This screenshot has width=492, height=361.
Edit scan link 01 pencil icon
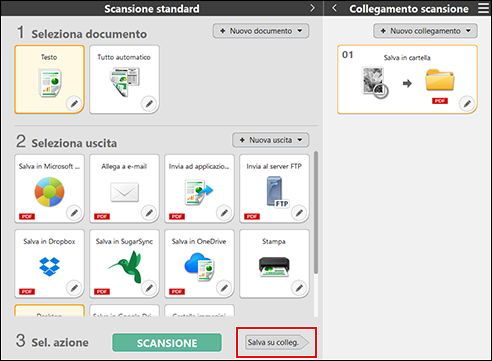(467, 104)
